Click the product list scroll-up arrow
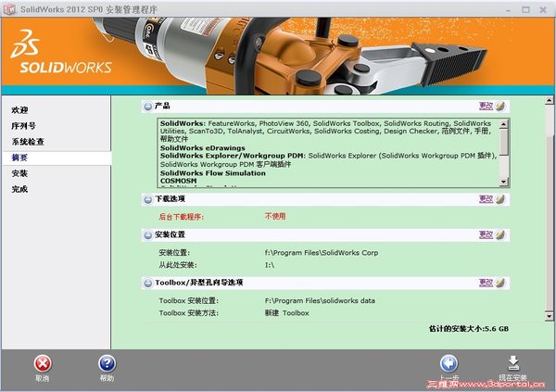The image size is (556, 392). [x=504, y=124]
